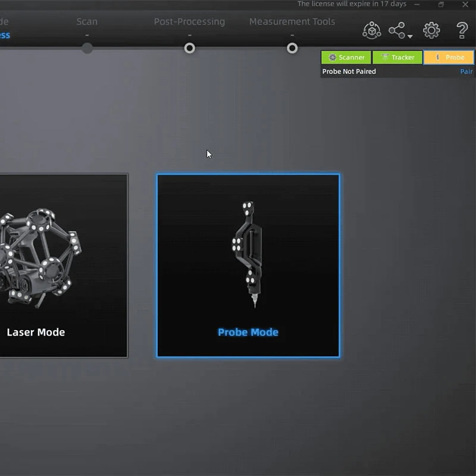This screenshot has width=476, height=476.
Task: Go to the Measurement Tools step
Action: 292,21
